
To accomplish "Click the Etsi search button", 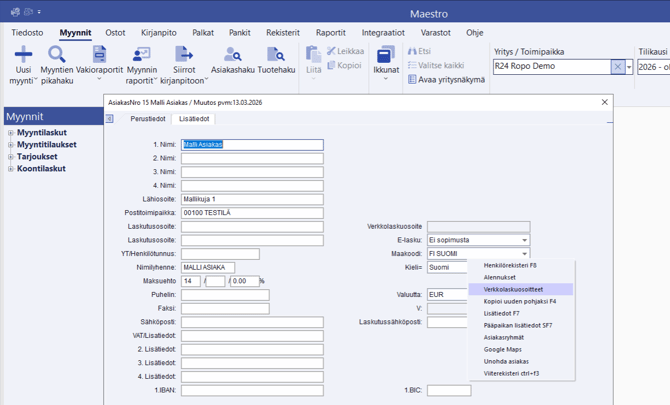I will [x=420, y=51].
